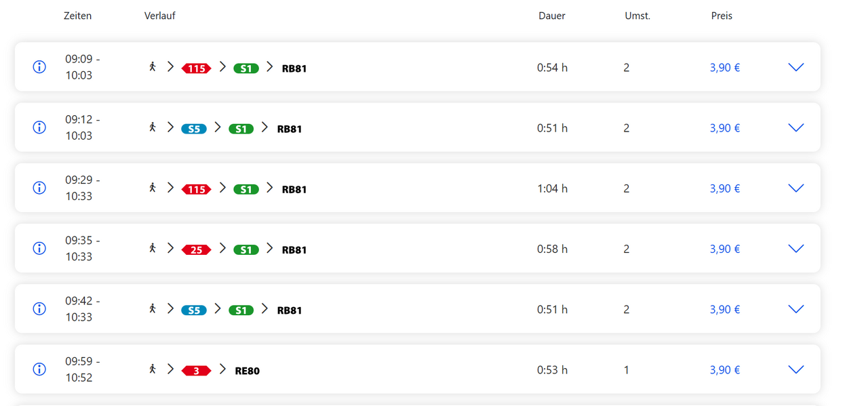Click green S1 badge in 09:42 row
Image resolution: width=868 pixels, height=406 pixels.
click(241, 310)
